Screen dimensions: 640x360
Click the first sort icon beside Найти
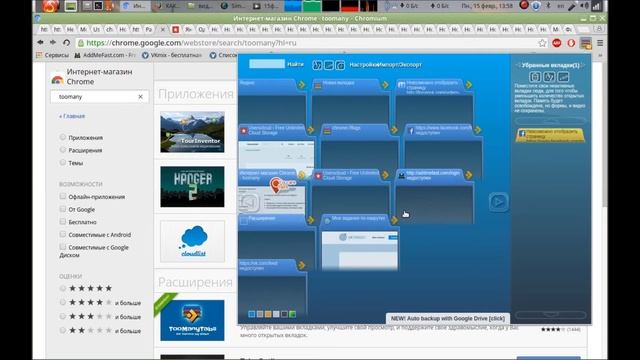[x=317, y=65]
